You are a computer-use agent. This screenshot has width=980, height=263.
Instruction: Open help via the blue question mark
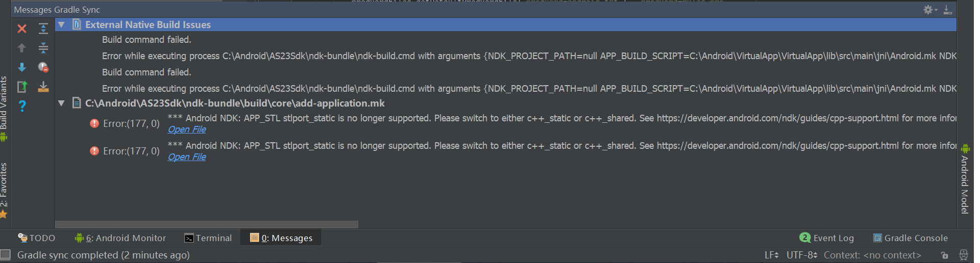[22, 106]
